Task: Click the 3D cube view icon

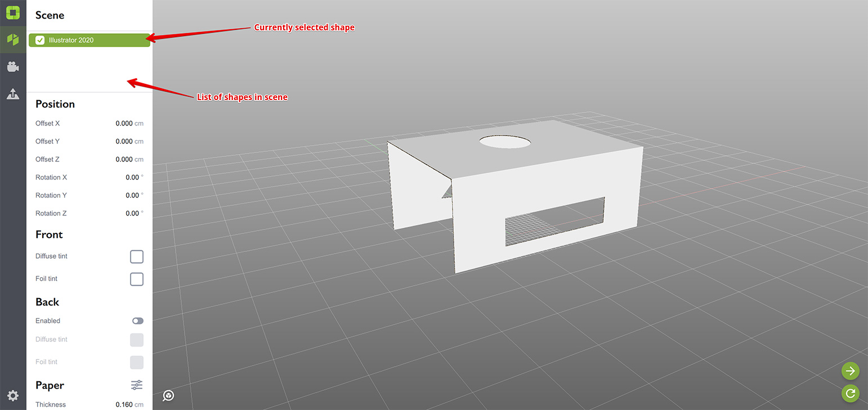Action: 168,396
